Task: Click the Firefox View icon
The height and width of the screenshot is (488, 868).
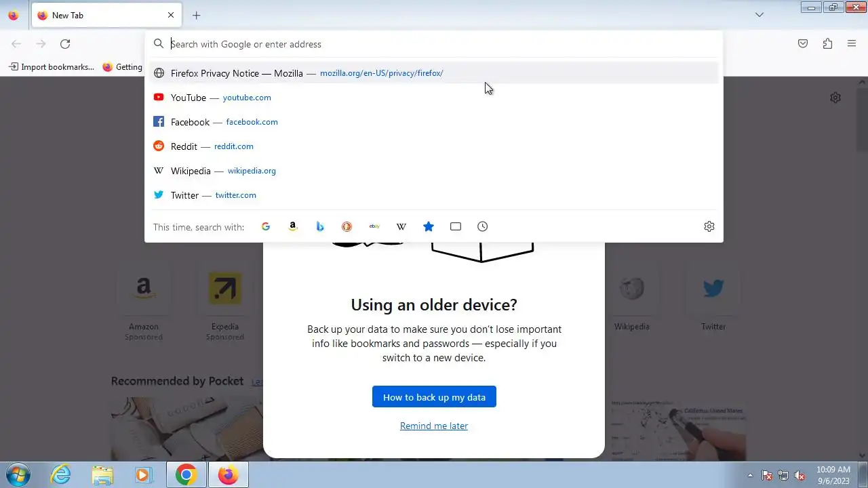Action: pos(13,15)
